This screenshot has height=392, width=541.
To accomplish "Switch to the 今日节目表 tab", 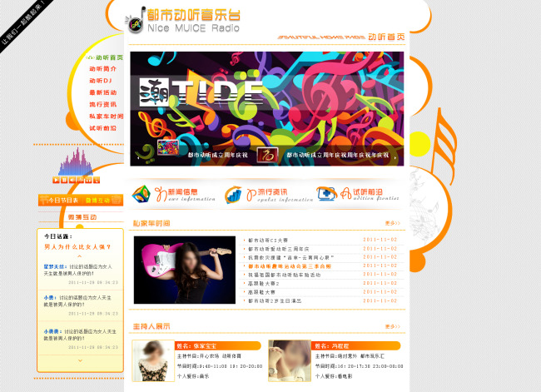I will pos(62,200).
